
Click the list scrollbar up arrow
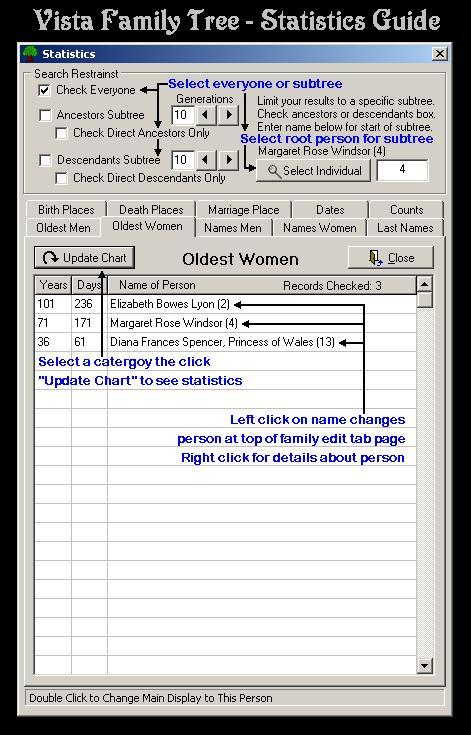[x=425, y=284]
